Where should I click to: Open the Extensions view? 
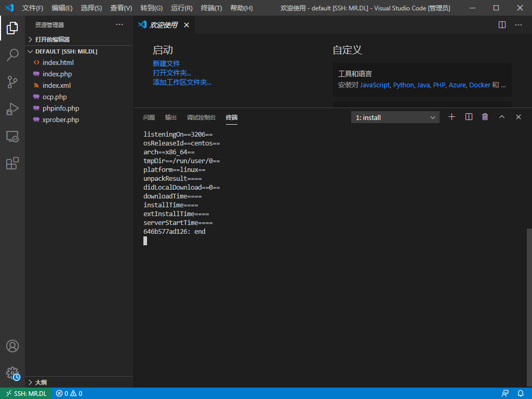coord(12,163)
